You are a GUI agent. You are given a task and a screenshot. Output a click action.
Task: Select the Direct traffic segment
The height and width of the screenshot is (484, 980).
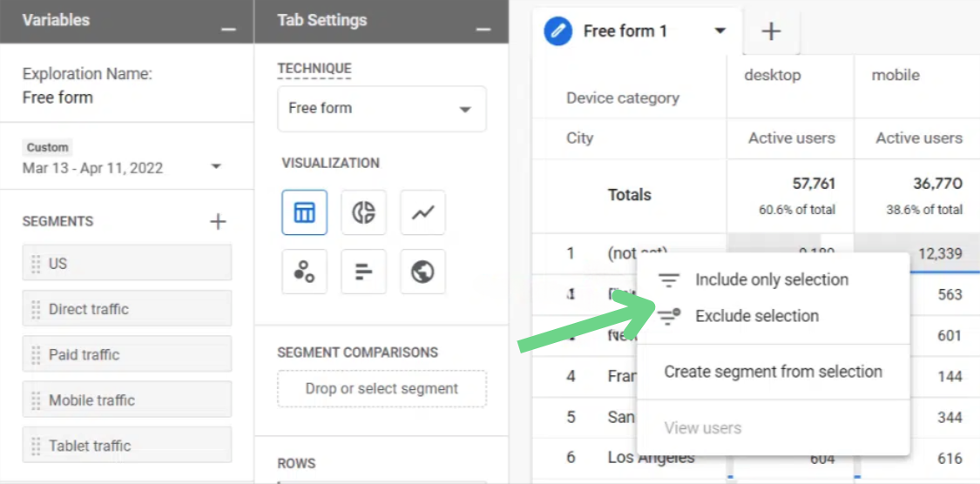(x=127, y=308)
